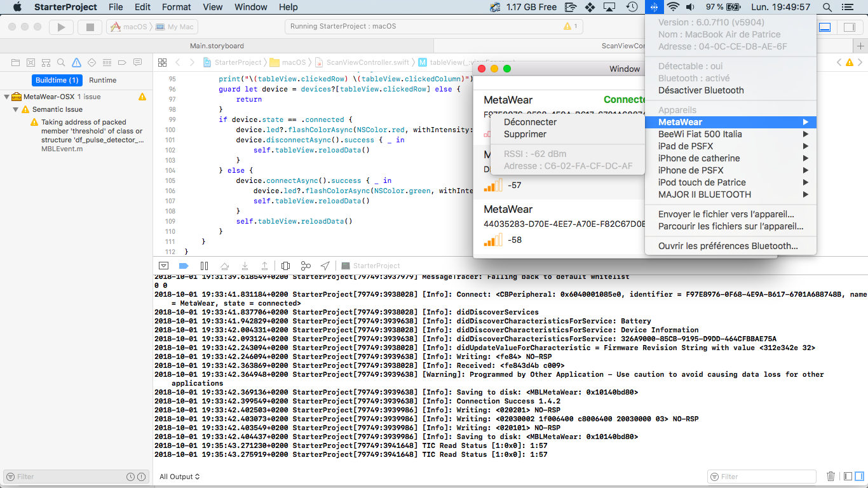Viewport: 868px width, 488px height.
Task: Collapse the Semantic Issue disclosure triangle
Action: (17, 110)
